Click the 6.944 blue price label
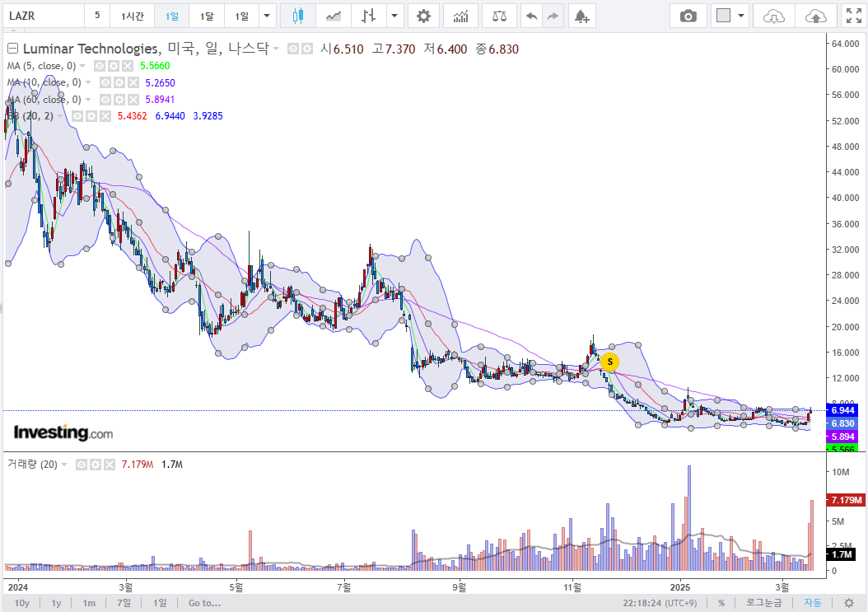Image resolution: width=868 pixels, height=612 pixels. tap(842, 410)
